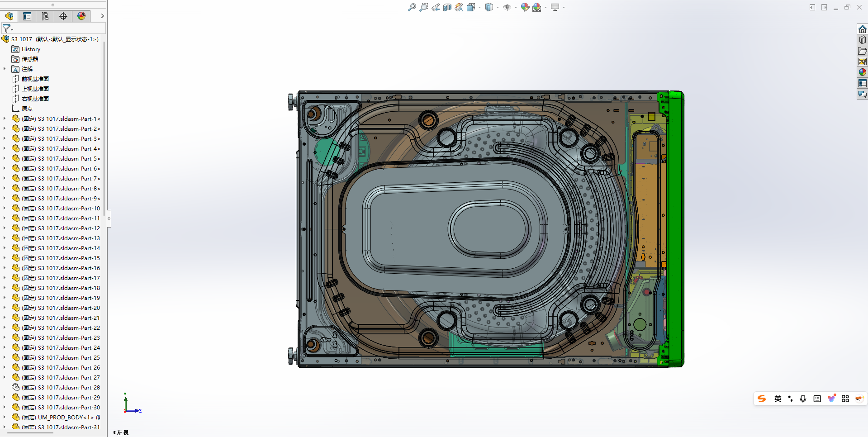The image size is (868, 437).
Task: Click Zoom to Fit in the view toolbar
Action: point(412,7)
